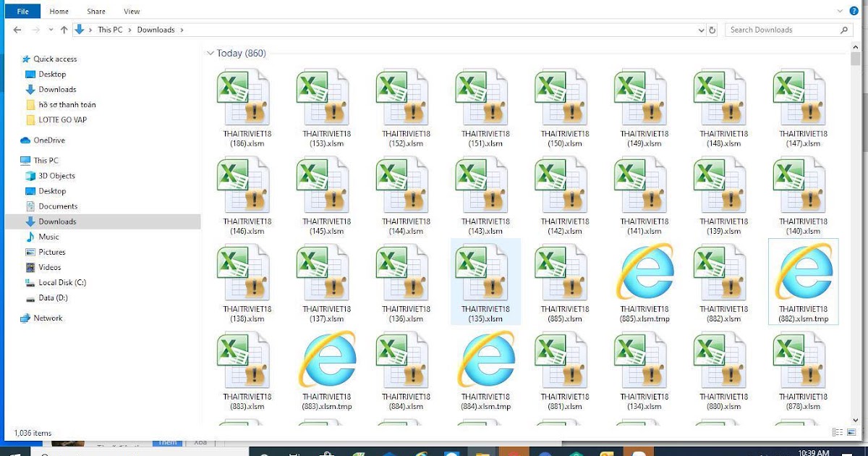
Task: Open Local Disk (C:)
Action: [x=56, y=282]
